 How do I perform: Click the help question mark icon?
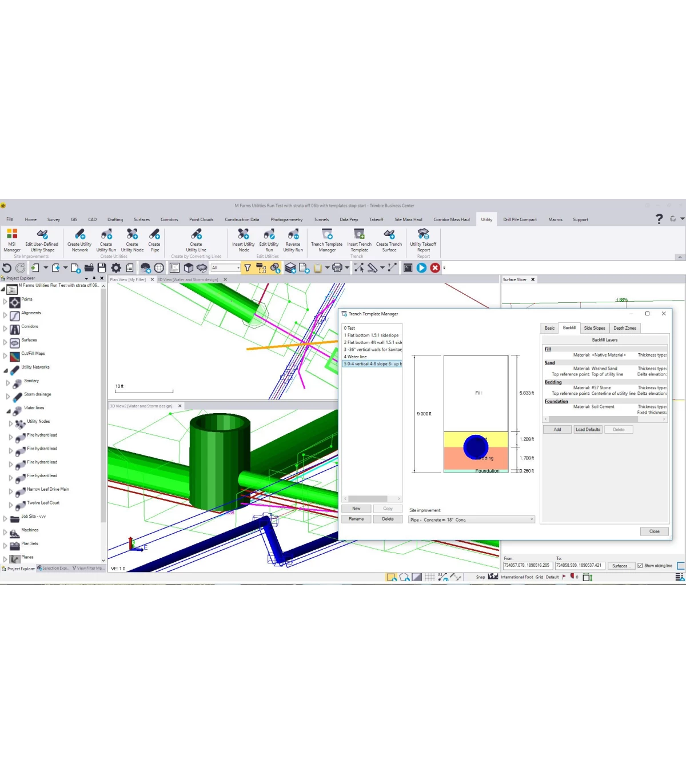(x=659, y=219)
